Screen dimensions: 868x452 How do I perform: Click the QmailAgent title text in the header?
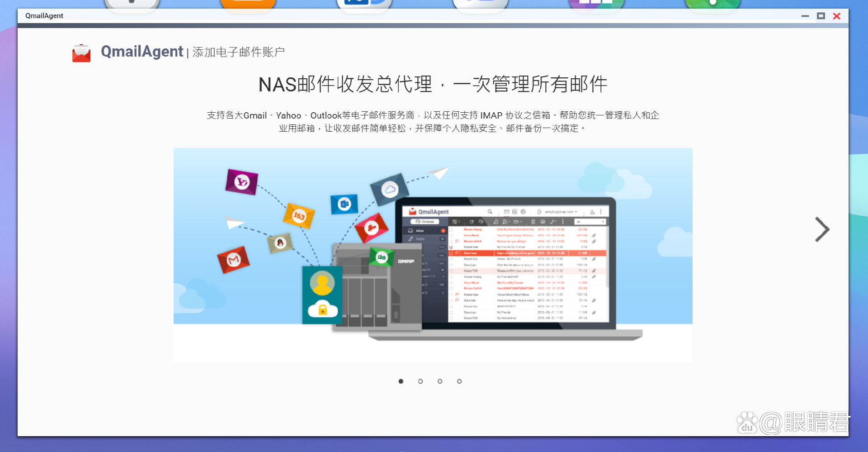(142, 52)
